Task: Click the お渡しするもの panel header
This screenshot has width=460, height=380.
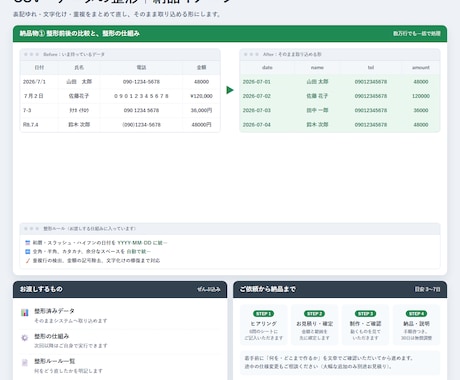Action: tap(120, 289)
